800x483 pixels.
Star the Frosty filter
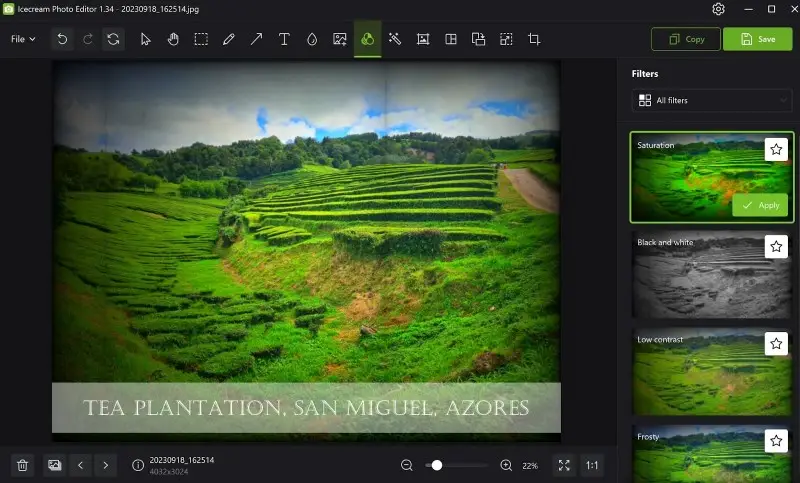[776, 441]
